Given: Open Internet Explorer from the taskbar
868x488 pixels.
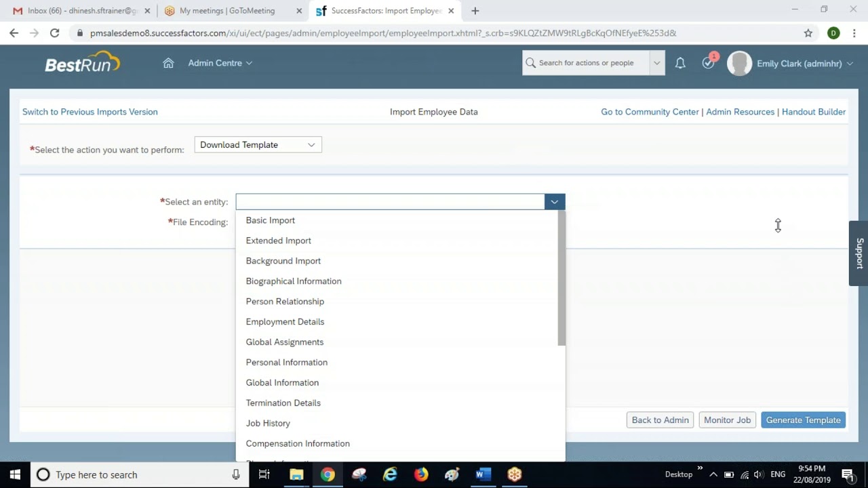Looking at the screenshot, I should 390,474.
